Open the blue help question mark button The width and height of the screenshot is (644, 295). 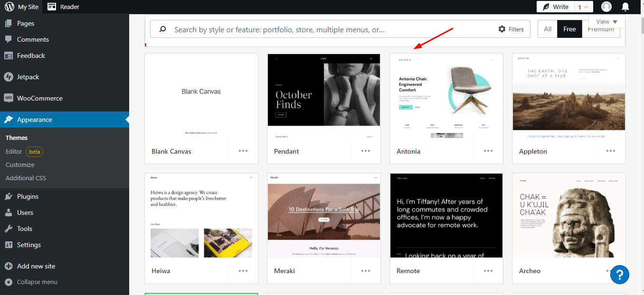coord(620,274)
